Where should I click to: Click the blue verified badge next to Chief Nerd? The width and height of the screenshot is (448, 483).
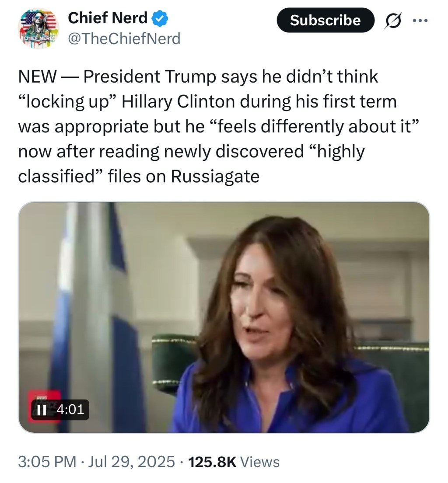point(159,18)
